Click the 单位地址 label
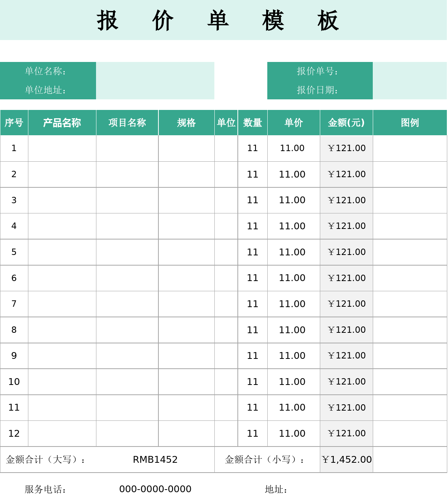The image size is (448, 496). point(45,90)
